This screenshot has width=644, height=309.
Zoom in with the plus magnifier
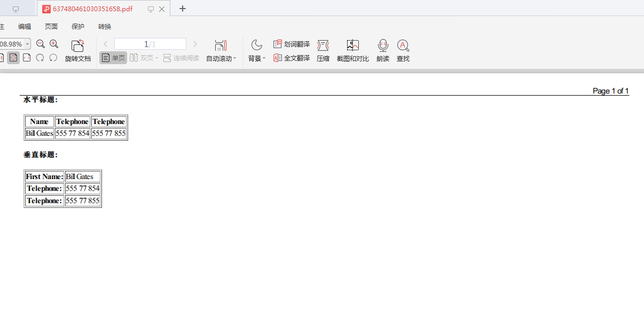[54, 44]
